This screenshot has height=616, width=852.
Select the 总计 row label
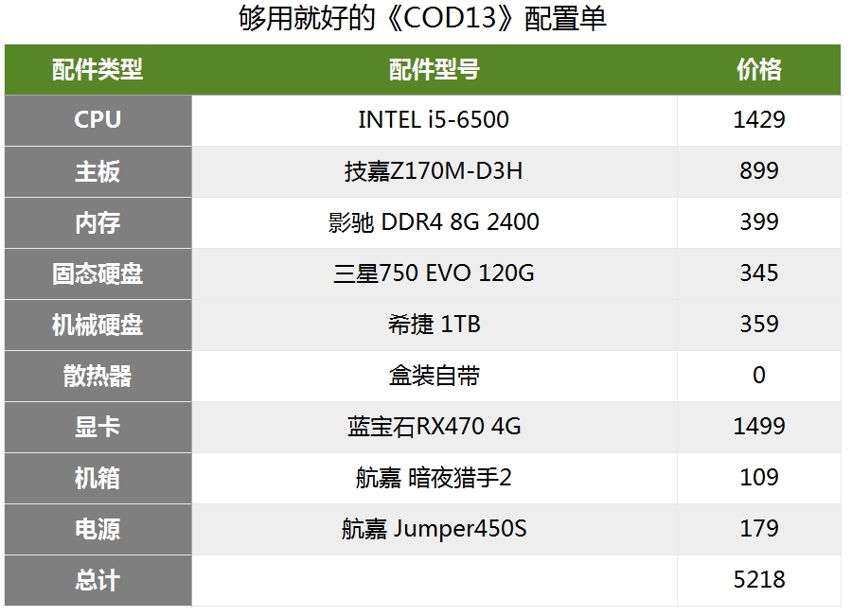(x=98, y=580)
